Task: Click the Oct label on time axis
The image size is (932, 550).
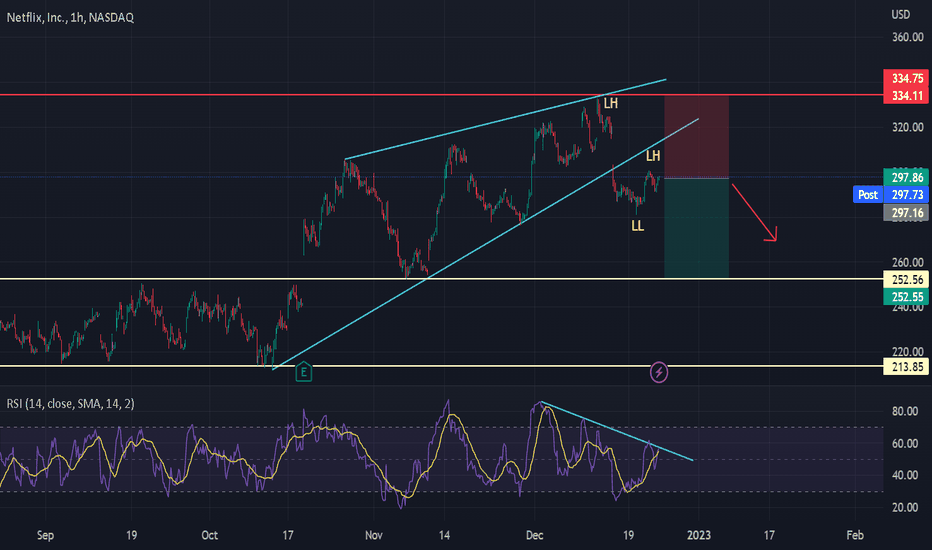Action: [209, 535]
